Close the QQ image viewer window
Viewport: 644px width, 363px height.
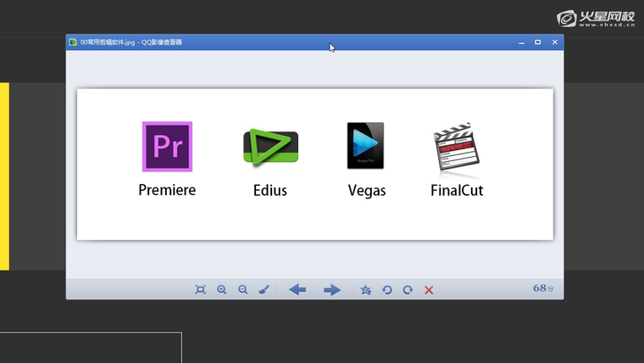pyautogui.click(x=555, y=42)
